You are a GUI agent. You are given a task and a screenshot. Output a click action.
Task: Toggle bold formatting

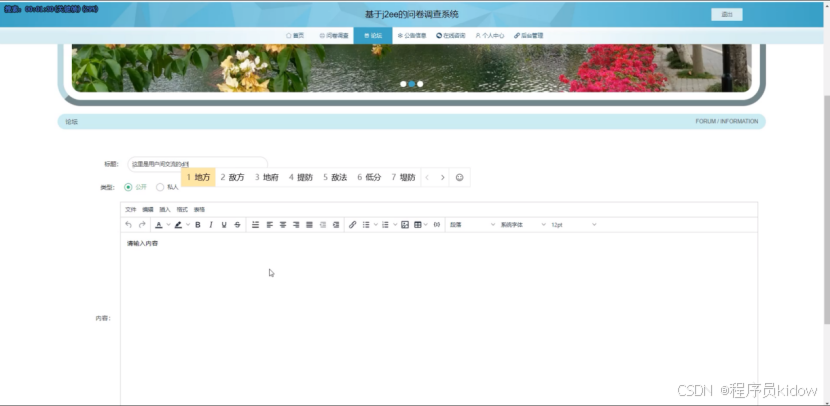[x=197, y=225]
